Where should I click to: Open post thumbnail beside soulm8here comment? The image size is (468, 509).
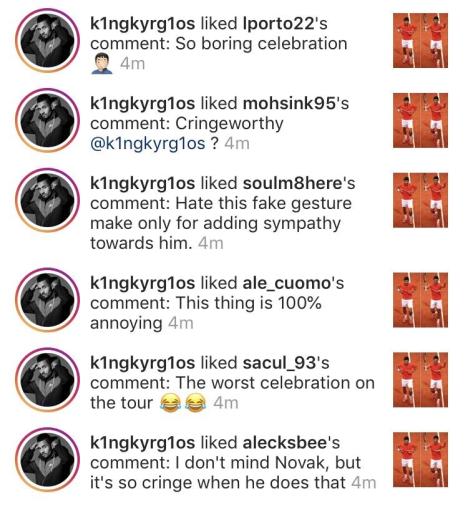pos(420,200)
